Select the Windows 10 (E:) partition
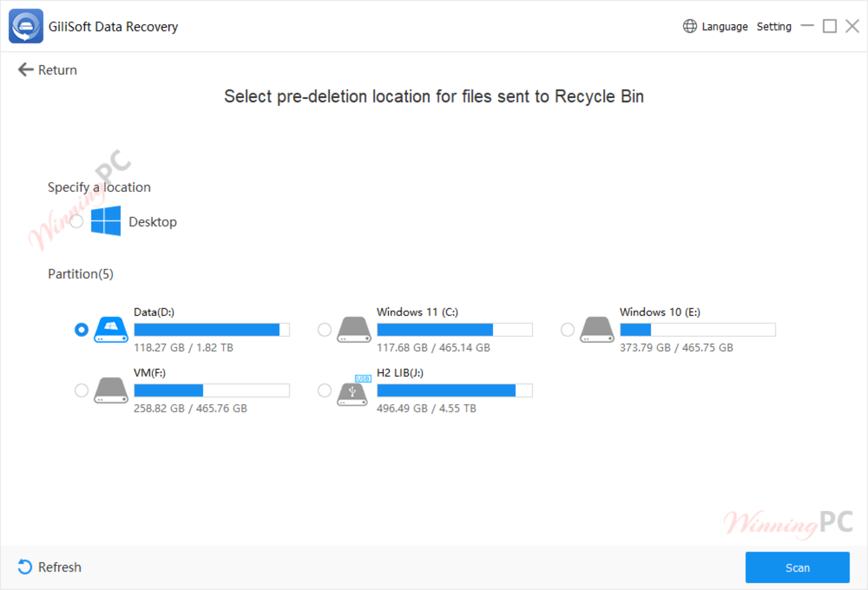The image size is (868, 590). pos(568,330)
